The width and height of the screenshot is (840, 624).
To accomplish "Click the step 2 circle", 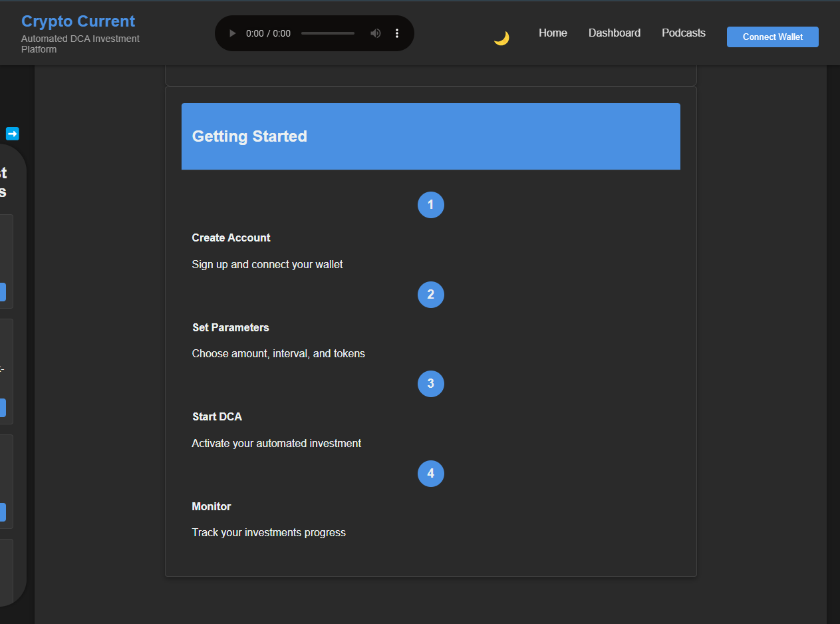I will [431, 295].
